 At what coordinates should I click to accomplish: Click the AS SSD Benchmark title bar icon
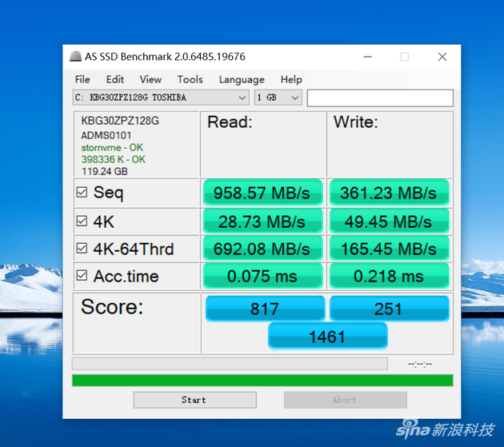click(75, 57)
